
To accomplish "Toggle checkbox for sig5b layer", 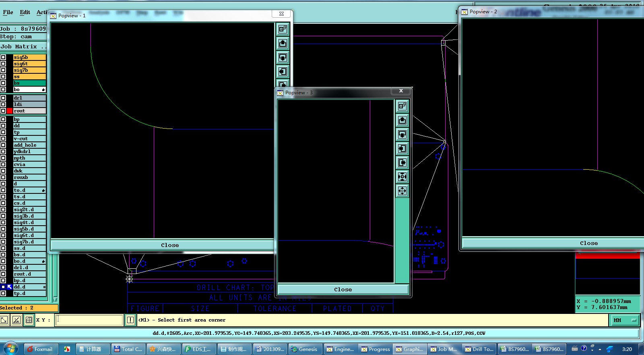I will pos(3,57).
